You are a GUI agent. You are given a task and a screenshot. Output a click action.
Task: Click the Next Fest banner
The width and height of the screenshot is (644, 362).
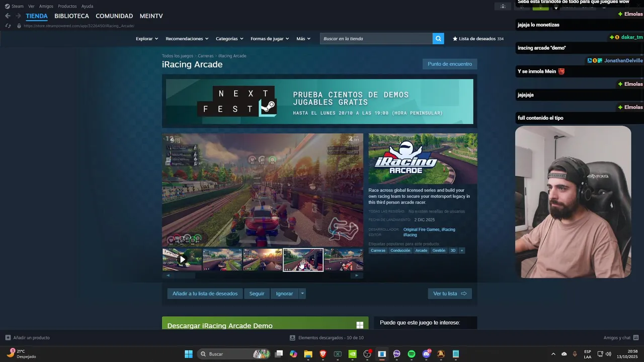[319, 102]
